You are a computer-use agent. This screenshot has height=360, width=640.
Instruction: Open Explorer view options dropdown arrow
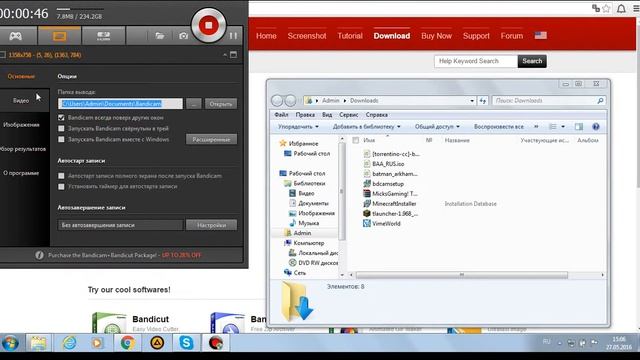563,127
